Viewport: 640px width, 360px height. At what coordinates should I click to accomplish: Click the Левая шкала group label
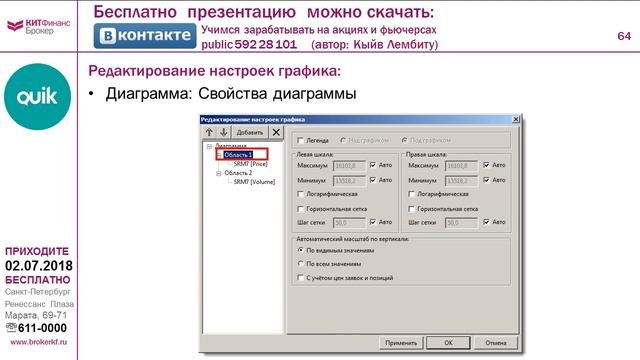314,155
